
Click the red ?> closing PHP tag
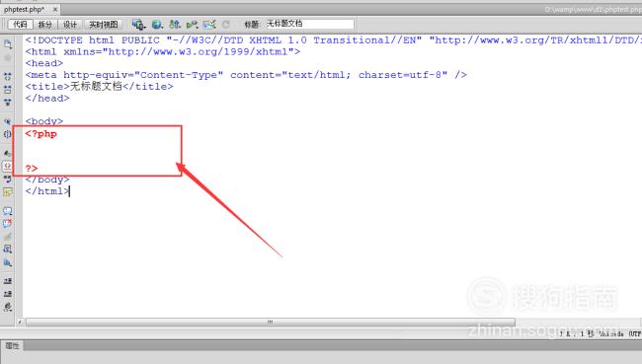click(x=32, y=168)
